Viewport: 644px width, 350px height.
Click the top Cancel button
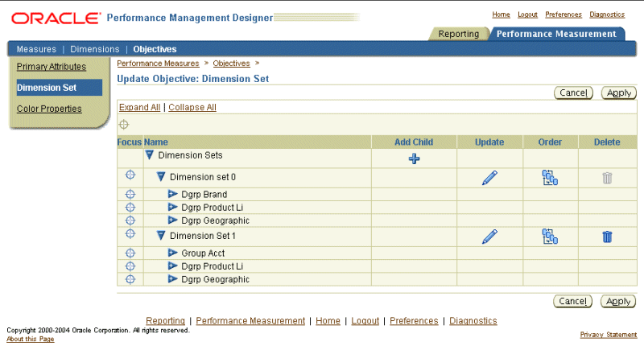click(x=573, y=93)
